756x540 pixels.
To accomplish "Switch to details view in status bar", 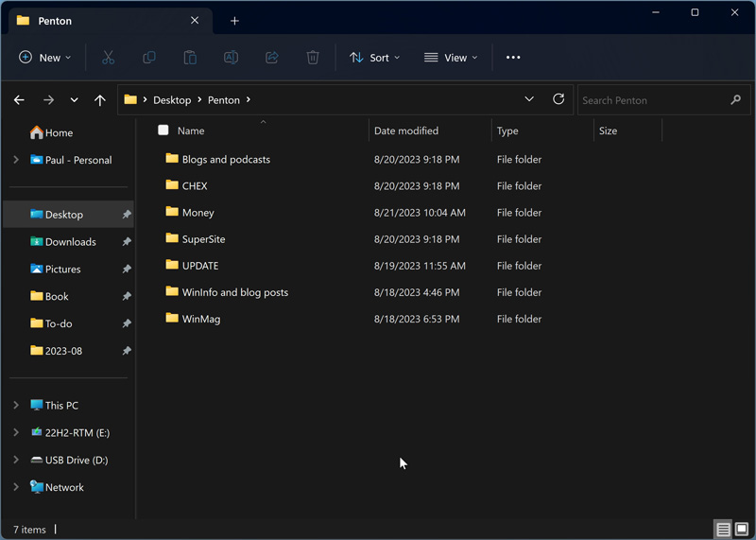I will tap(723, 530).
